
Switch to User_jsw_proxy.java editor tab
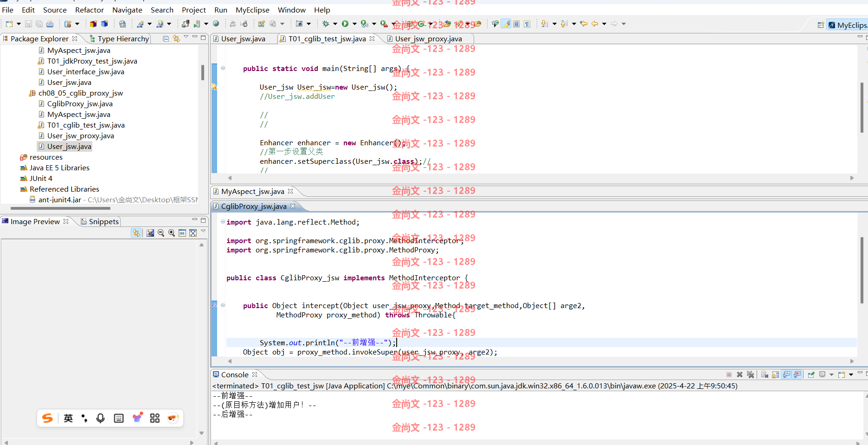[x=428, y=39]
